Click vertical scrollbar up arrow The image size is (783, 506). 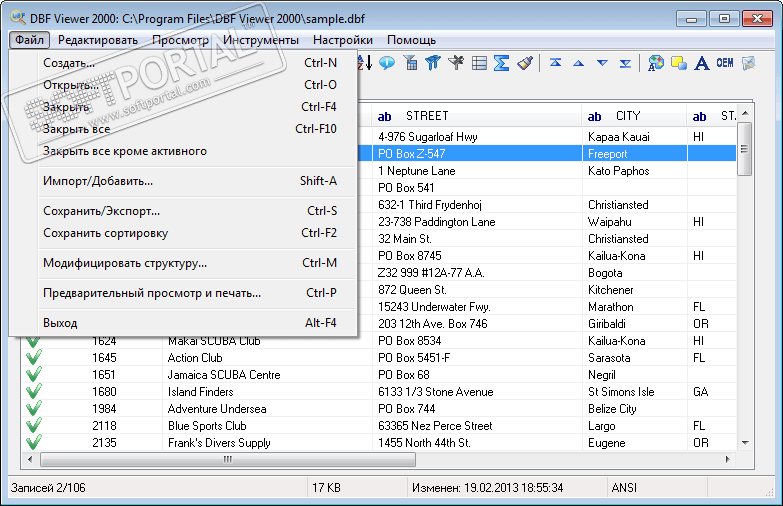point(745,113)
